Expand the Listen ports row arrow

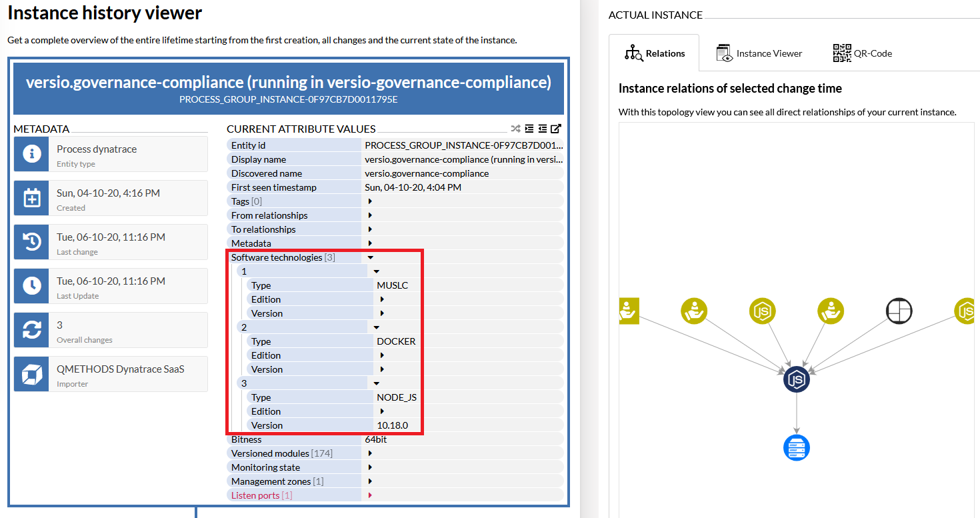coord(370,495)
